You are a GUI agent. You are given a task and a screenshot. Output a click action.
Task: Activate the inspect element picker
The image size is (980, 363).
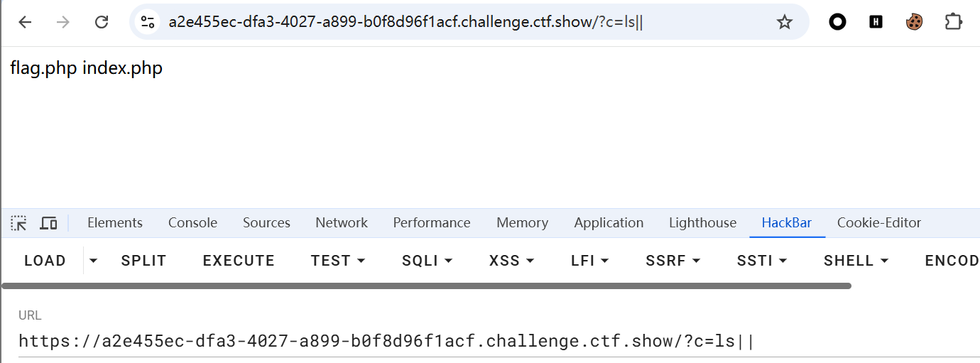(x=19, y=223)
